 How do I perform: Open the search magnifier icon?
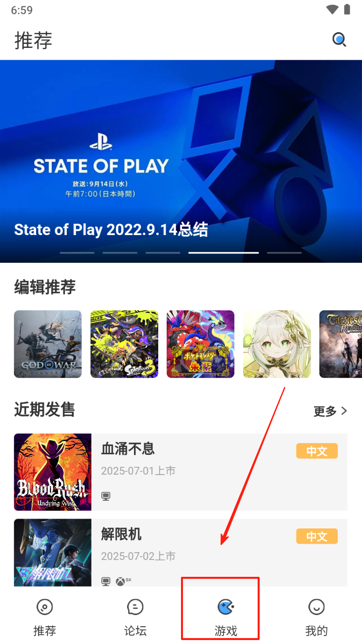click(x=339, y=40)
